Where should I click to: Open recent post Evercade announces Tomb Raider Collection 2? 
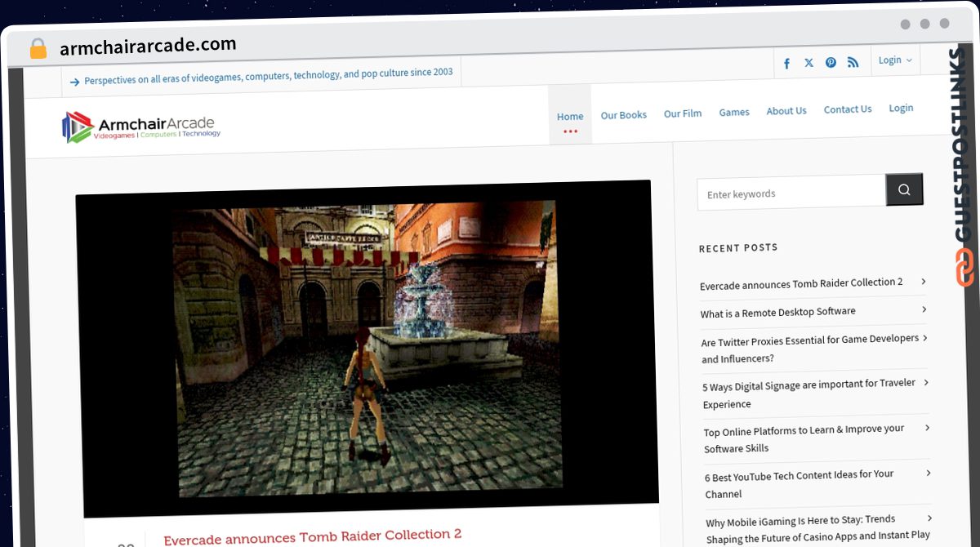[x=801, y=283]
